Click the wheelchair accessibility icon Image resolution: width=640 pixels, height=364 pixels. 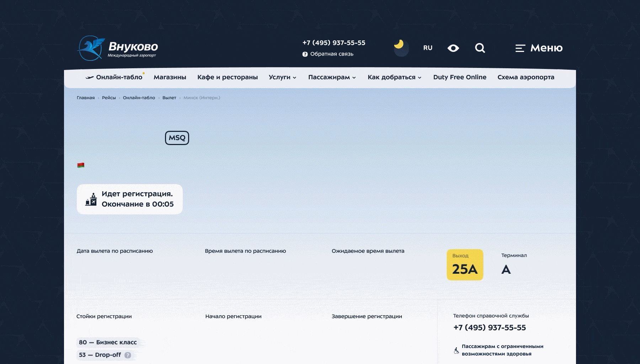[456, 350]
